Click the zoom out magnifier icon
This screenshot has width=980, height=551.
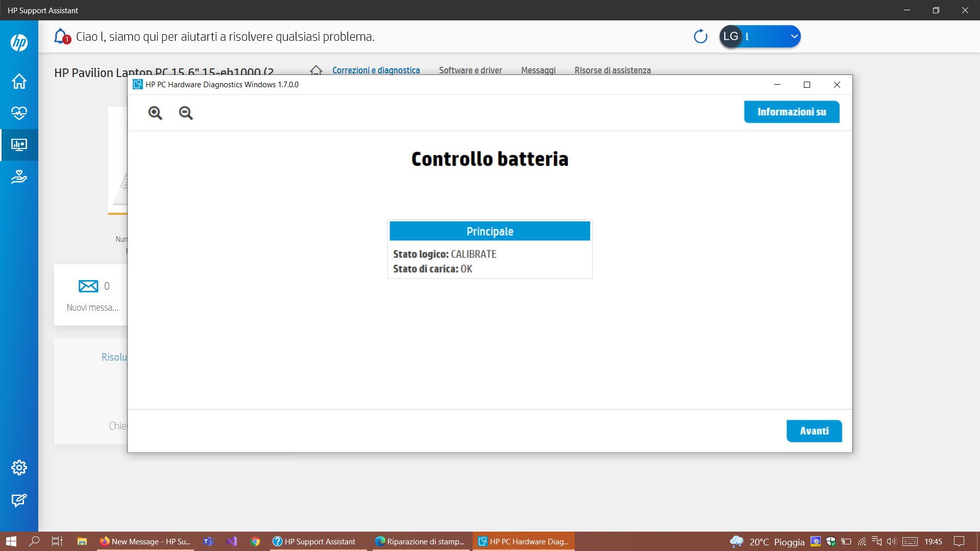pos(186,113)
